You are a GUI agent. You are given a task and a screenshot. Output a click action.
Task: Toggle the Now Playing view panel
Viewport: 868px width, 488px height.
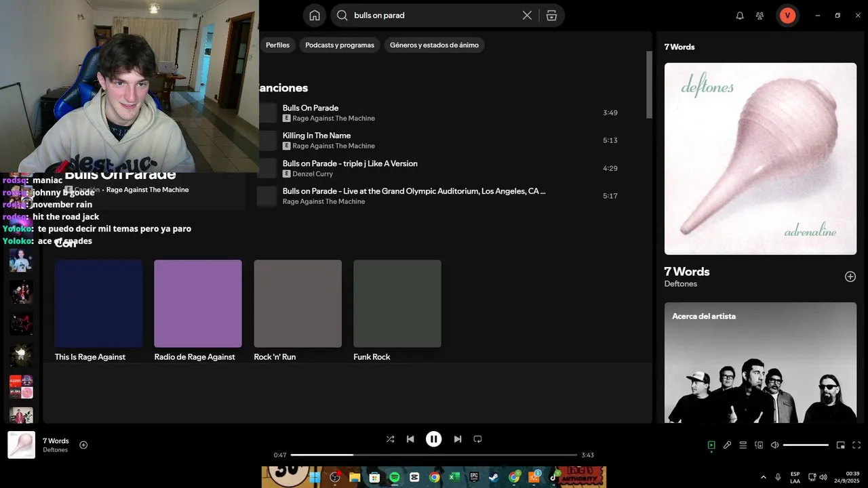[x=711, y=445]
